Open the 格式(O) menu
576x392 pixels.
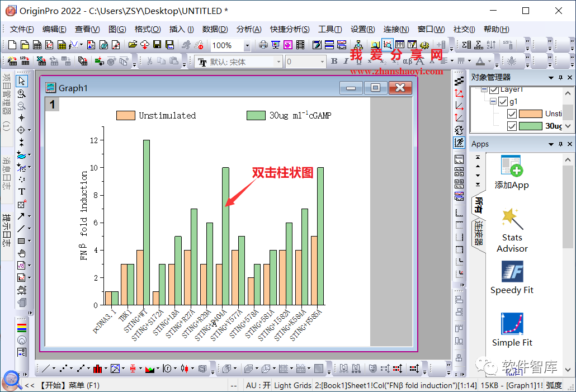pos(148,30)
